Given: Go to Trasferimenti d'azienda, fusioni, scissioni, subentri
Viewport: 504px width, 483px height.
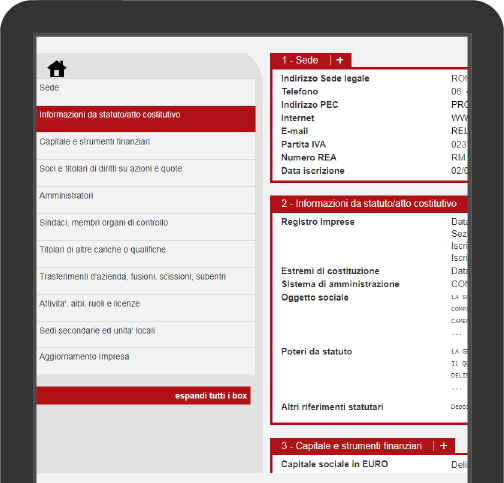Looking at the screenshot, I should coord(146,281).
